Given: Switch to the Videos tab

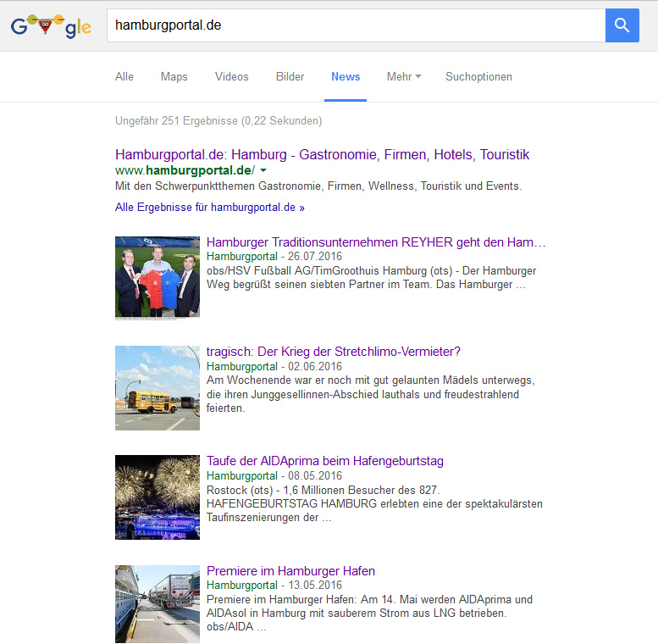Looking at the screenshot, I should click(x=232, y=77).
